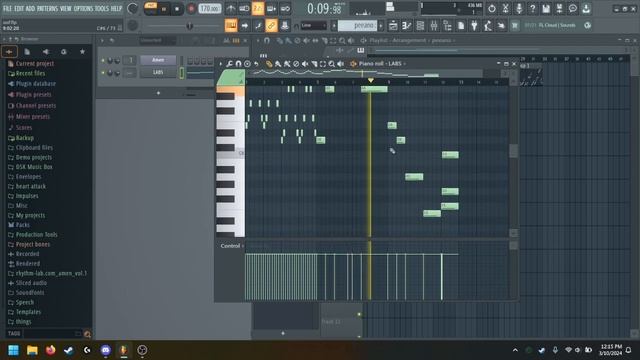Screen dimensions: 640x360
Task: Open the FL Cloud shop cart icon
Action: coord(515,25)
